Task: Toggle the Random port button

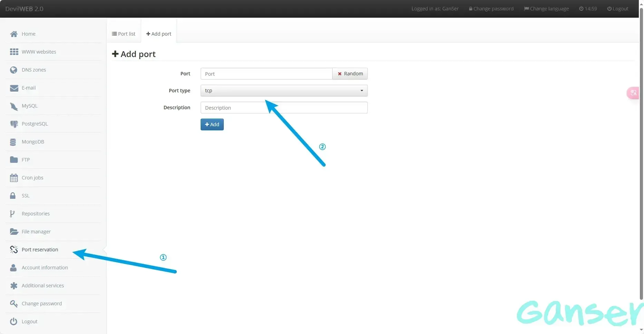Action: (350, 74)
